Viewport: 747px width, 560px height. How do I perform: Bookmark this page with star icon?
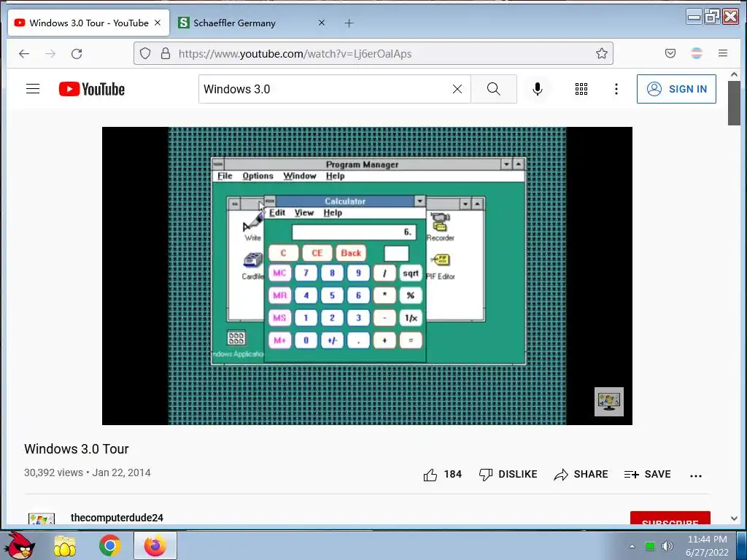coord(601,53)
